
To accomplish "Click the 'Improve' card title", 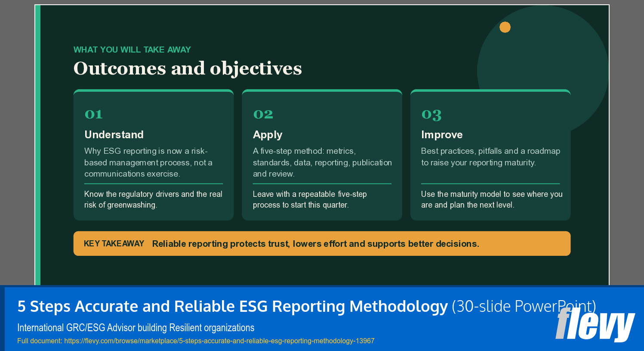I will coord(442,135).
